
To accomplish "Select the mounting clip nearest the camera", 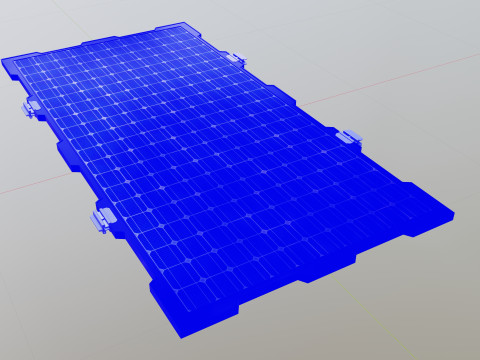I will (x=103, y=220).
